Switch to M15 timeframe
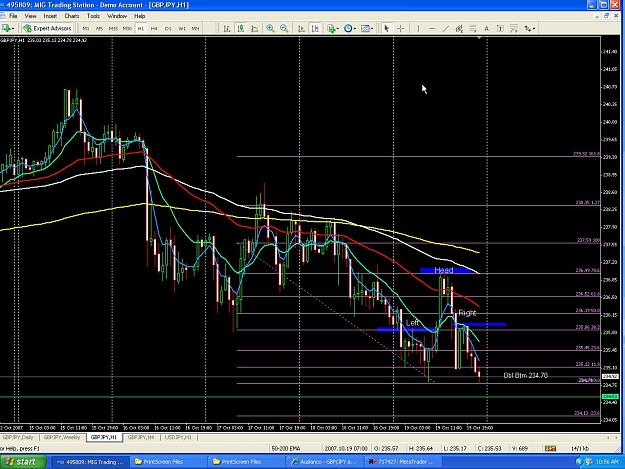 pos(113,28)
